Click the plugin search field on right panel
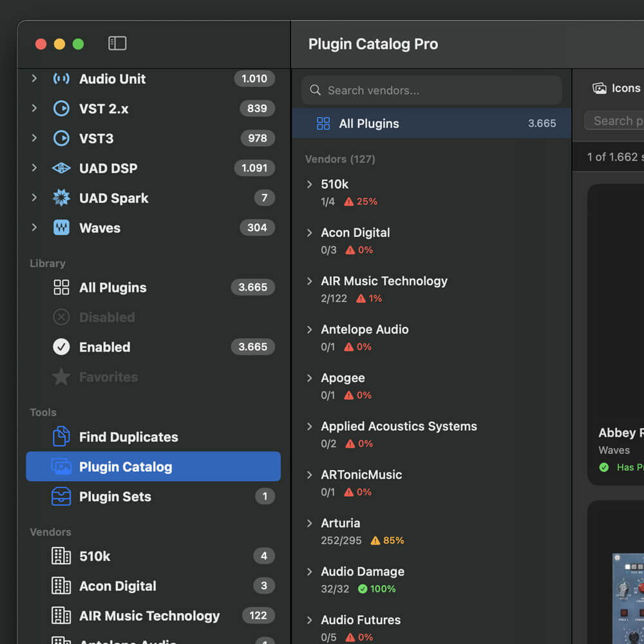 (x=614, y=121)
